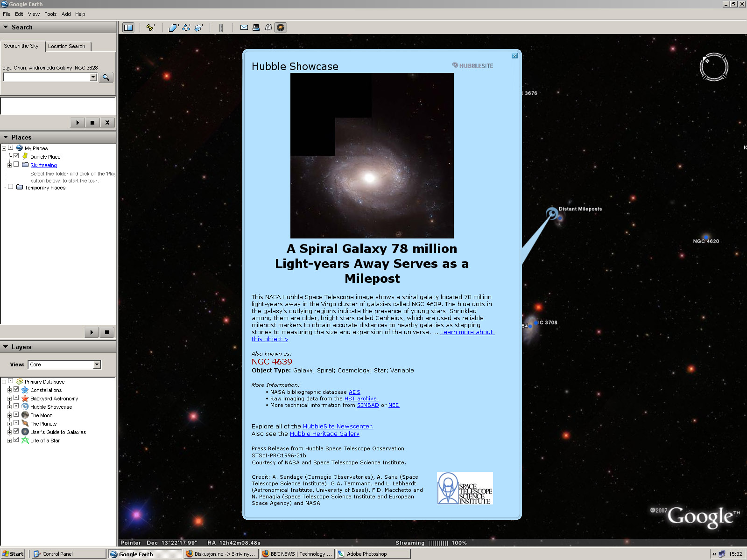Play the Places tour
Screen dimensions: 747x560
92,332
